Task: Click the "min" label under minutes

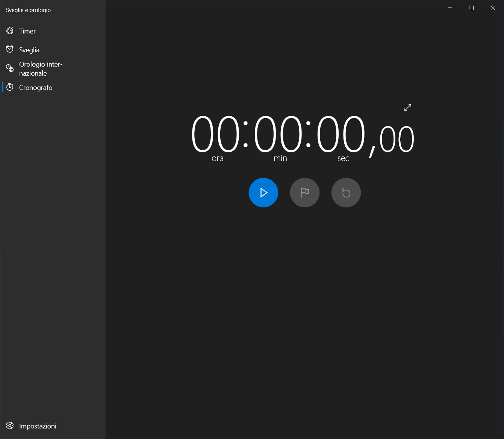Action: click(280, 158)
